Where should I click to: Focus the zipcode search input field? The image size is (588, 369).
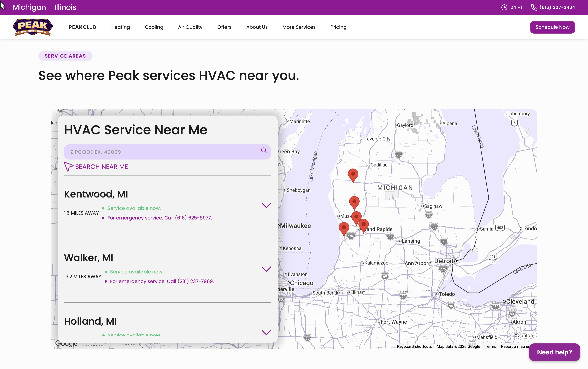click(x=168, y=152)
